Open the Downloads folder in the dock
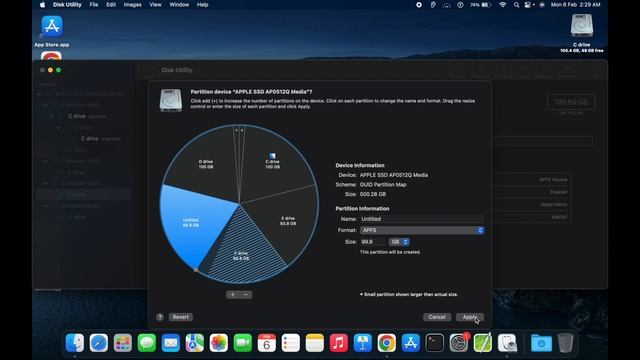The image size is (640, 360). 541,342
